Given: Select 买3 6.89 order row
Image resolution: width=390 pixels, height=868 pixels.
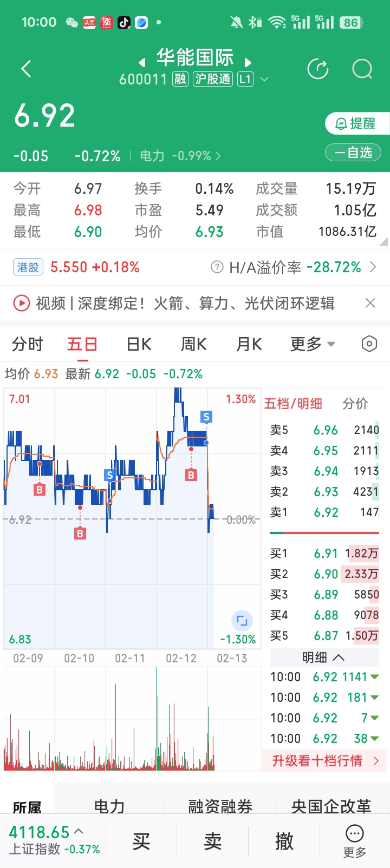Looking at the screenshot, I should point(324,595).
